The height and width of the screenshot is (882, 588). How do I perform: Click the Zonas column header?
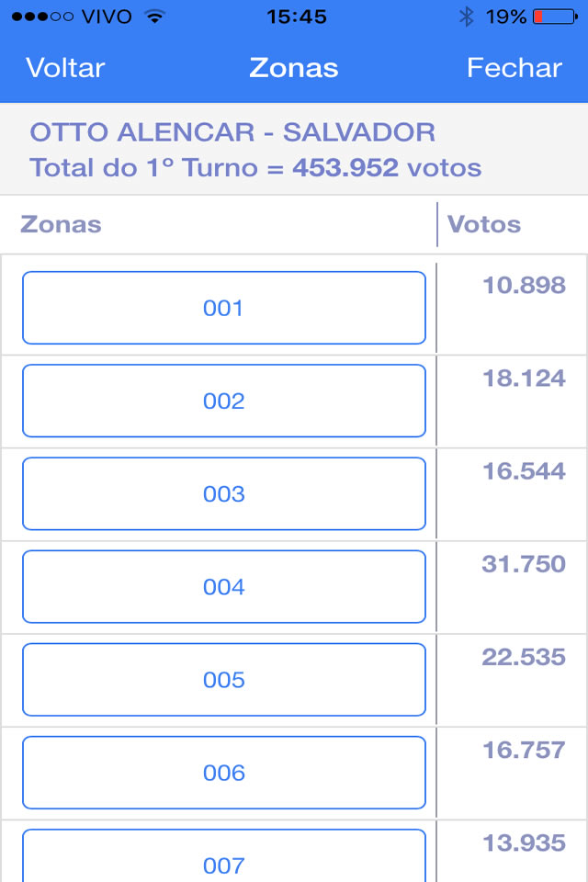[61, 224]
